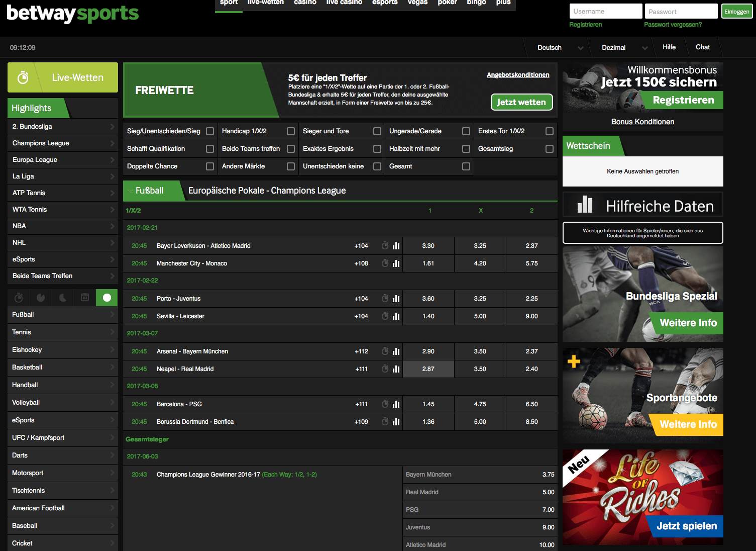Open the Deutsch language dropdown

pos(560,48)
